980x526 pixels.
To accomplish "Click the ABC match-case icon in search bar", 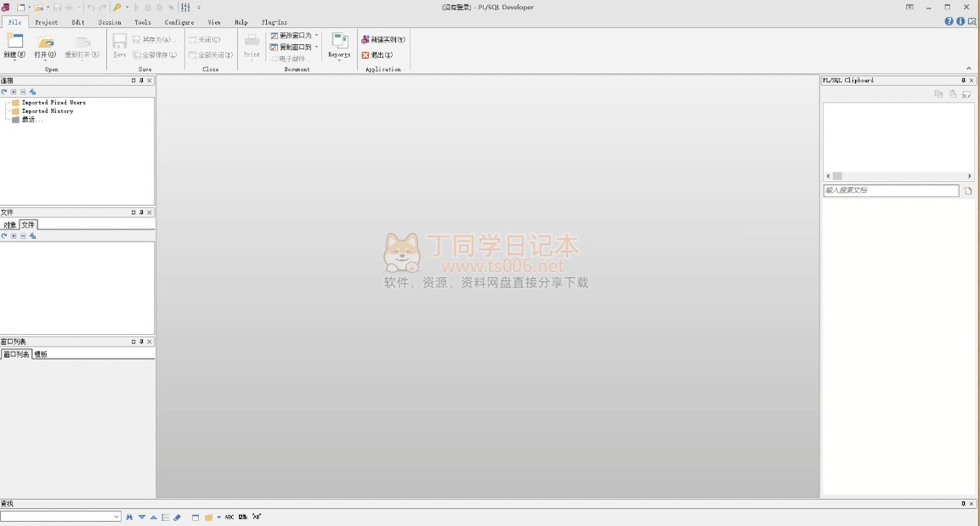I will 229,518.
